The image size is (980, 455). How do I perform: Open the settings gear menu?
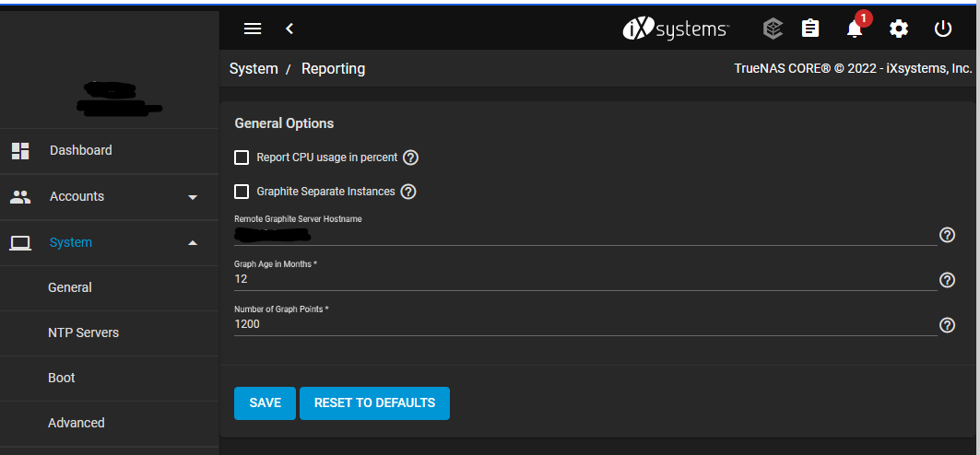click(899, 29)
